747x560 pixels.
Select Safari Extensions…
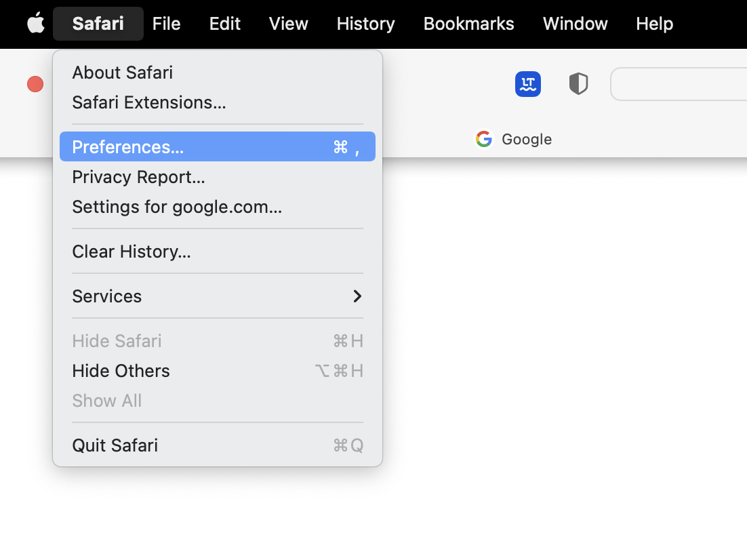[x=217, y=102]
